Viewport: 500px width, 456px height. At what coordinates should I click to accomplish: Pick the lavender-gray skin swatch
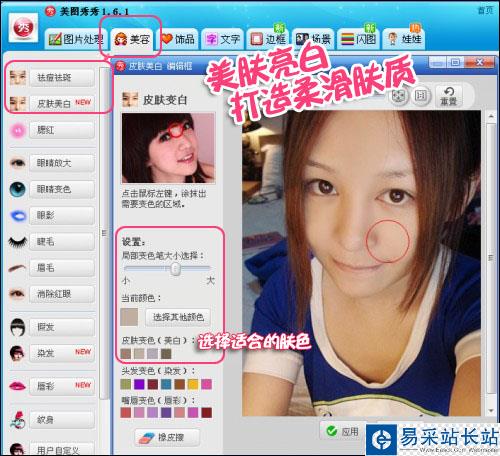152,354
